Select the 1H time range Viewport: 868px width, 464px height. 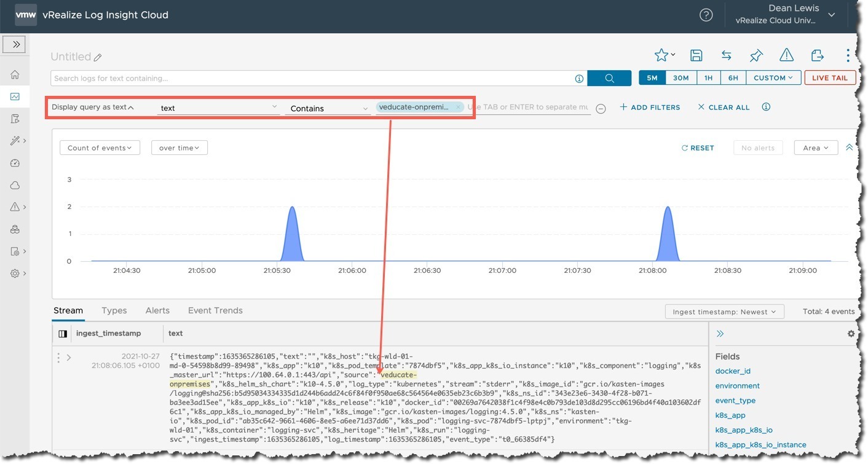tap(708, 78)
